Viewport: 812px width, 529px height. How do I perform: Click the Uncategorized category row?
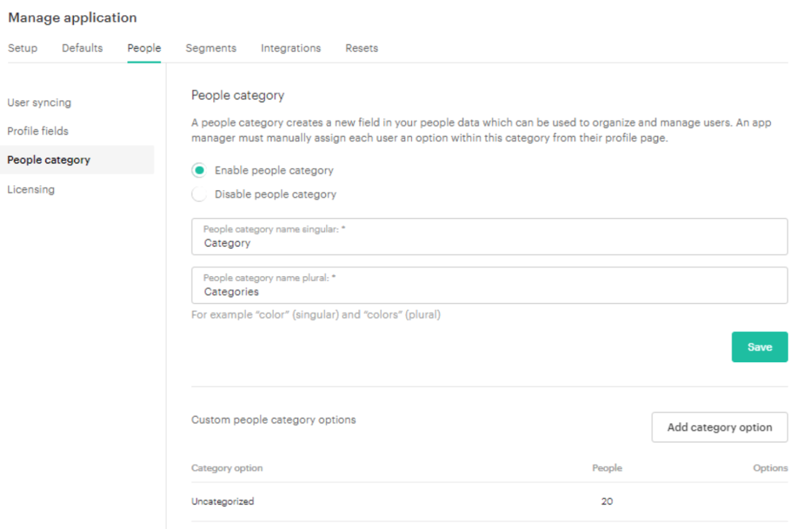click(x=490, y=502)
